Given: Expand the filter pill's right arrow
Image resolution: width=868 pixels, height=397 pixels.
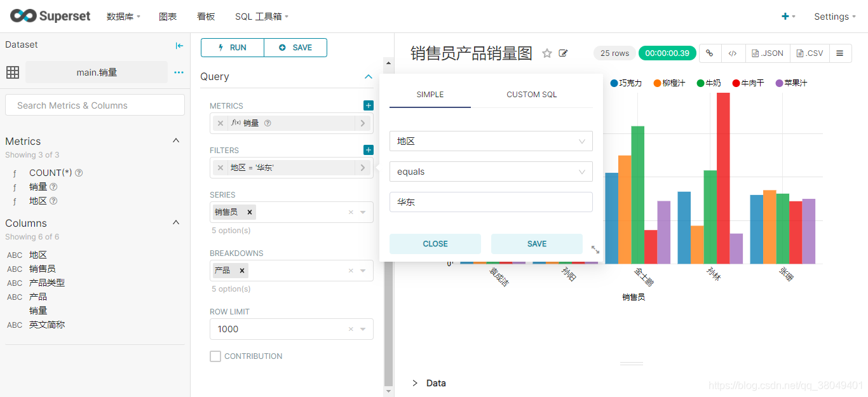Looking at the screenshot, I should coord(363,168).
